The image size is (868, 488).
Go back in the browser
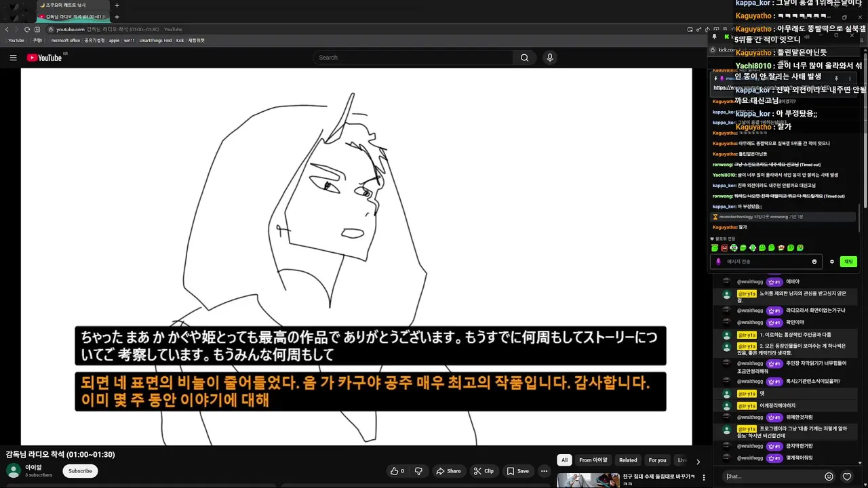click(x=7, y=29)
